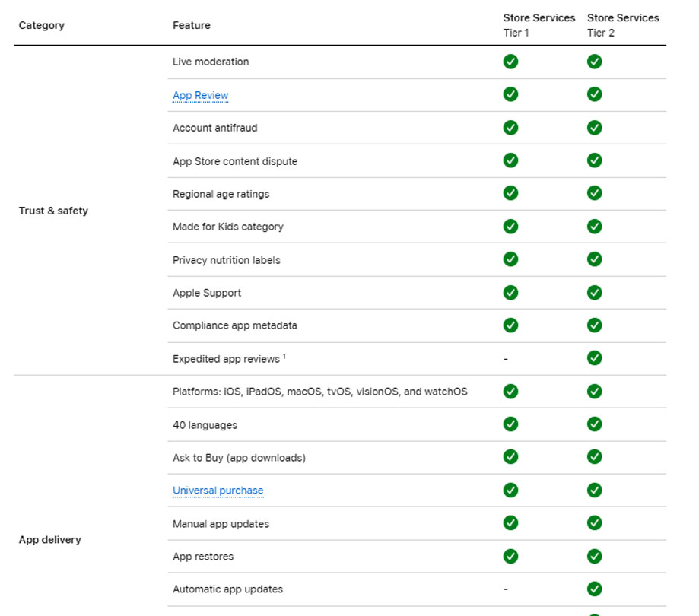Viewport: 699px width, 616px height.
Task: Click the Privacy nutrition labels text
Action: pyautogui.click(x=227, y=260)
